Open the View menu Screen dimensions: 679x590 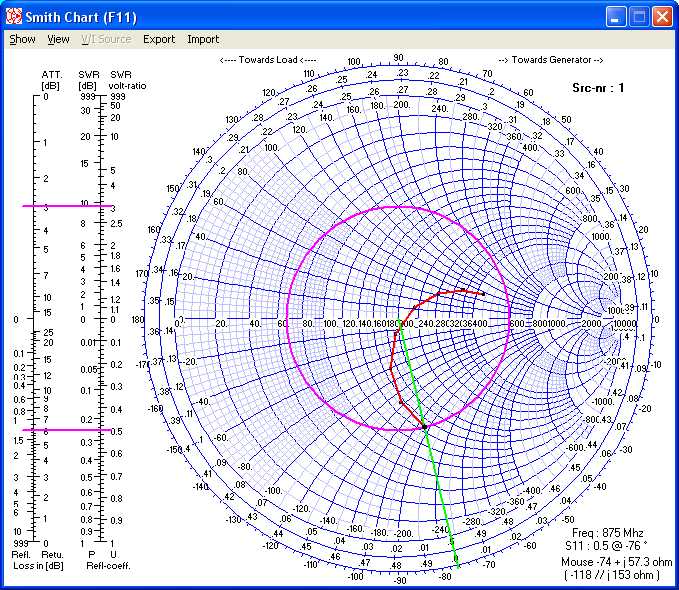59,39
